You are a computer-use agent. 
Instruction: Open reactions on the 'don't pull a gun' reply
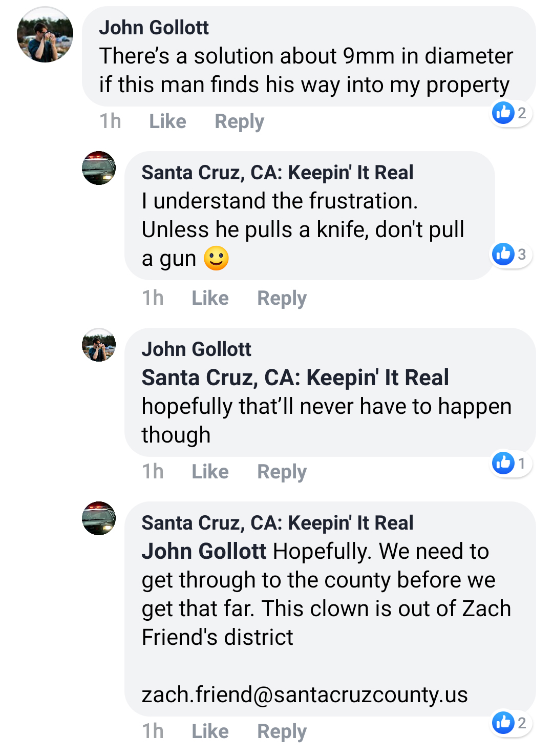tap(511, 255)
